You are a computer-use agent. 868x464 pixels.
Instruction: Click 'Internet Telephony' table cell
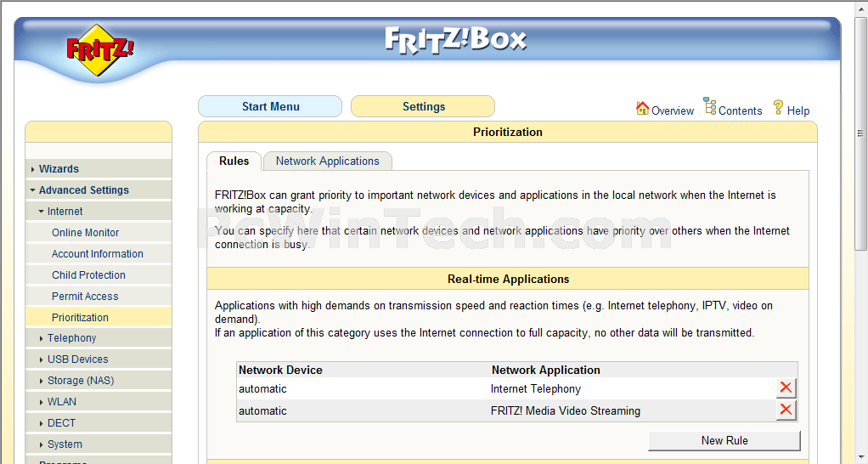(x=535, y=388)
